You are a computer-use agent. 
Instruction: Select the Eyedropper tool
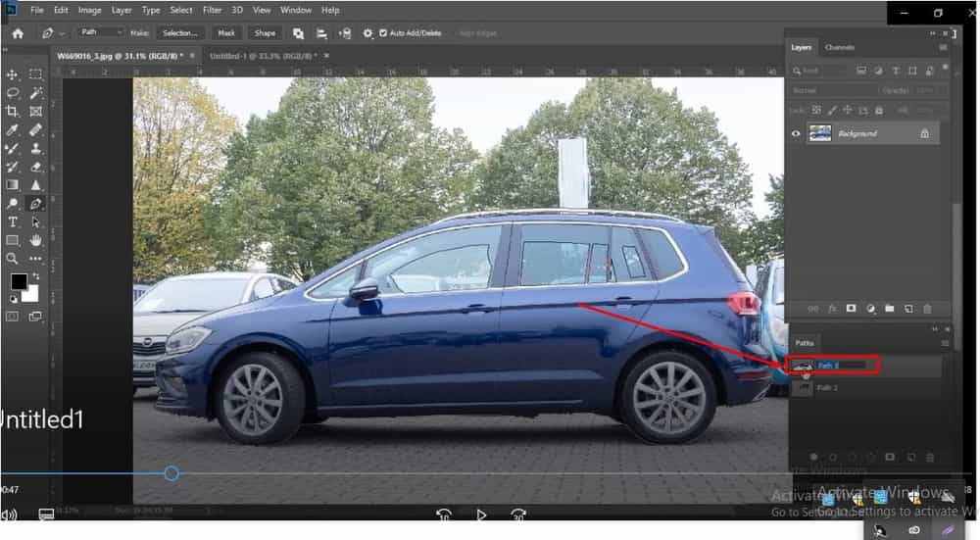(12, 130)
